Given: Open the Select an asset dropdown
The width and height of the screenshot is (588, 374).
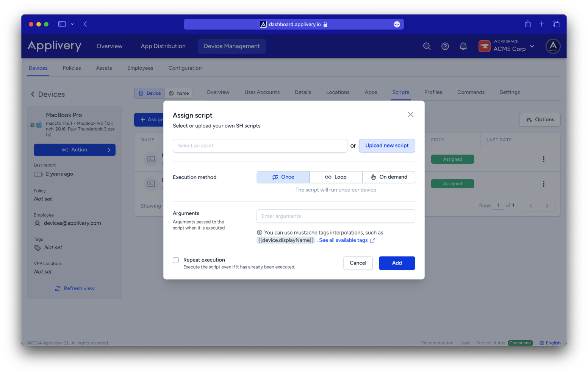Looking at the screenshot, I should [260, 146].
